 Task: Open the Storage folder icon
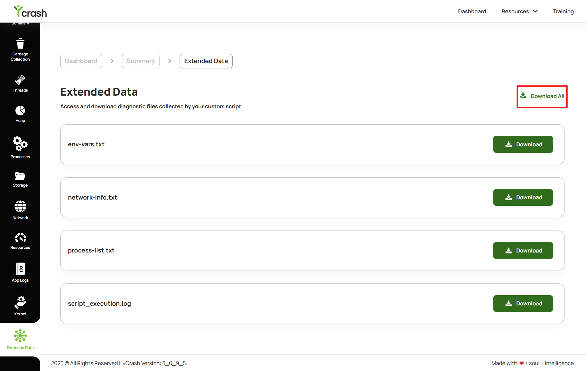click(x=20, y=176)
